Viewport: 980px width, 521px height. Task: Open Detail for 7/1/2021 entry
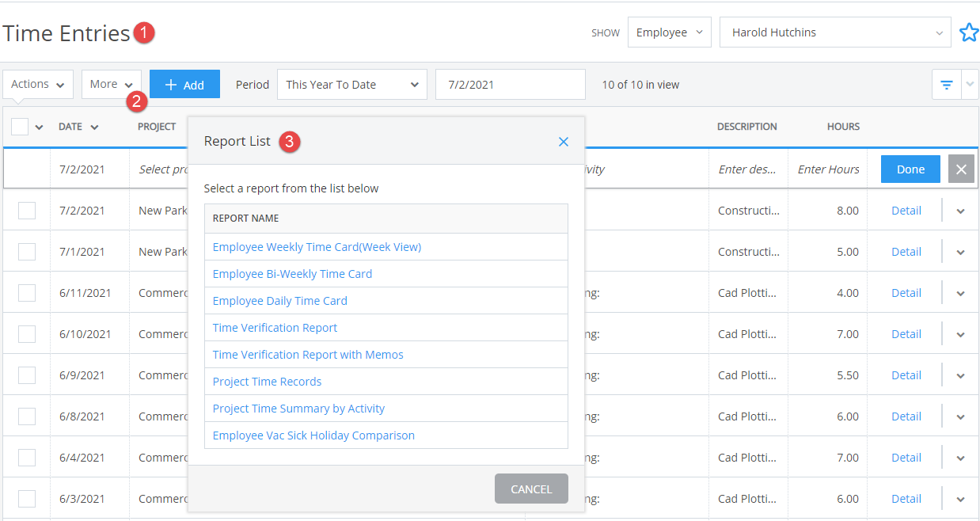tap(906, 252)
